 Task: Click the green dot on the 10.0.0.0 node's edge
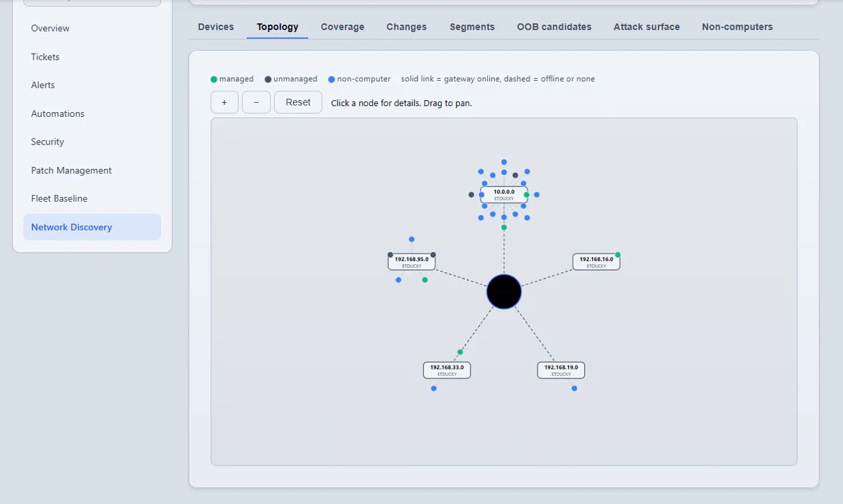coord(526,195)
